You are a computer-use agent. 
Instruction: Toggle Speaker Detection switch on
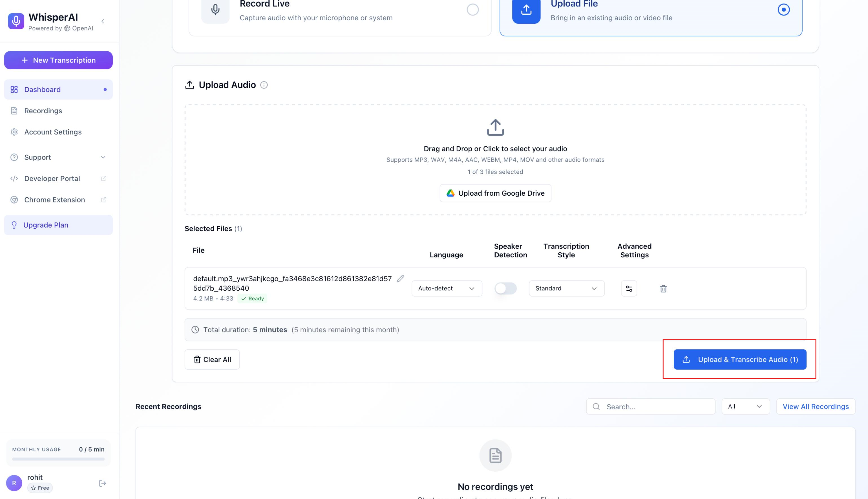pos(505,289)
